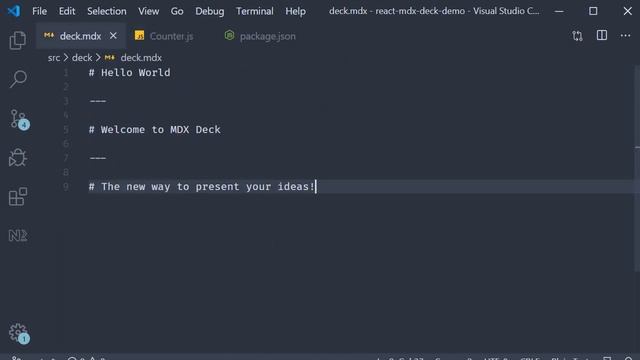This screenshot has width=640, height=360.
Task: Open Source Control view with badge
Action: tap(19, 120)
